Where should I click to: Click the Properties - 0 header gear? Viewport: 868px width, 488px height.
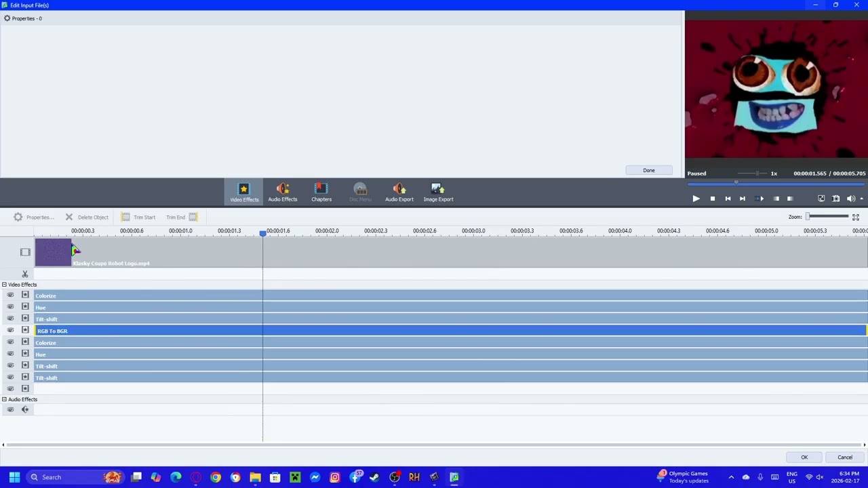pos(7,18)
